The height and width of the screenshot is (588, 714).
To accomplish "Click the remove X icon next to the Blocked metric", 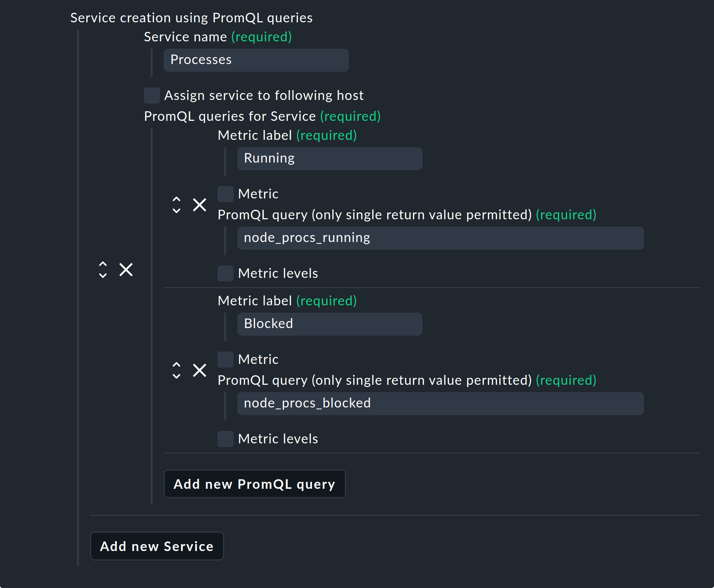I will tap(200, 371).
